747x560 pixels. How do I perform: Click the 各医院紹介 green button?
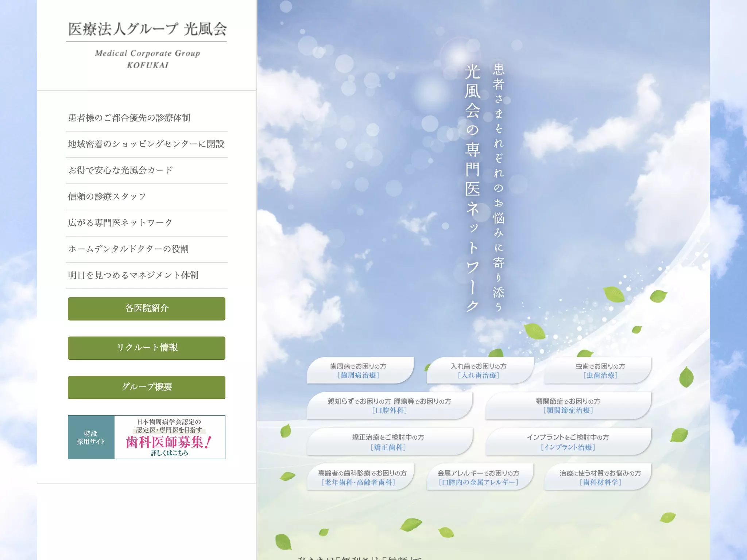[147, 308]
